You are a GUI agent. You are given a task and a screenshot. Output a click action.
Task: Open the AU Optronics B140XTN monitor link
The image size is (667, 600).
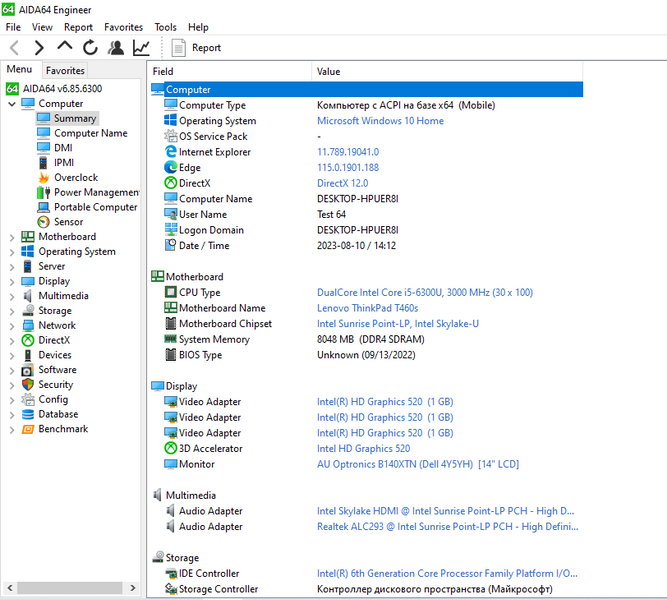click(418, 464)
